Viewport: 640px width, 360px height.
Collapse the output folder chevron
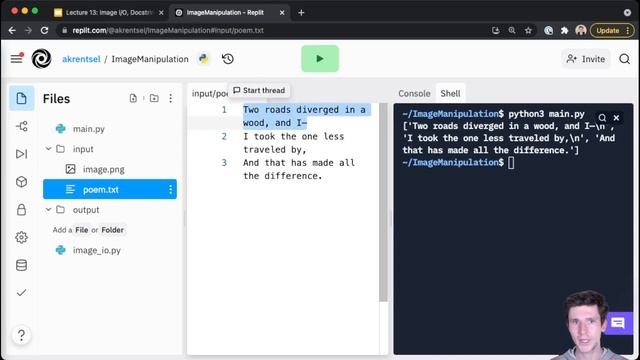[48, 210]
